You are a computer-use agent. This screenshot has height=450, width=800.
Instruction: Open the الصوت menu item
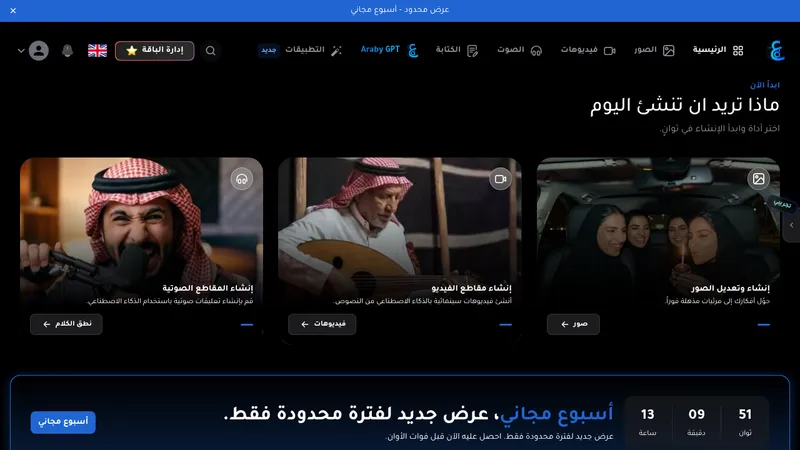519,50
